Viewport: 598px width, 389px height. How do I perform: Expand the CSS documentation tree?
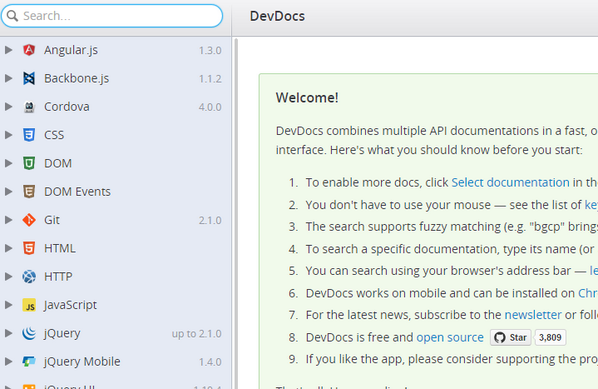coord(8,135)
